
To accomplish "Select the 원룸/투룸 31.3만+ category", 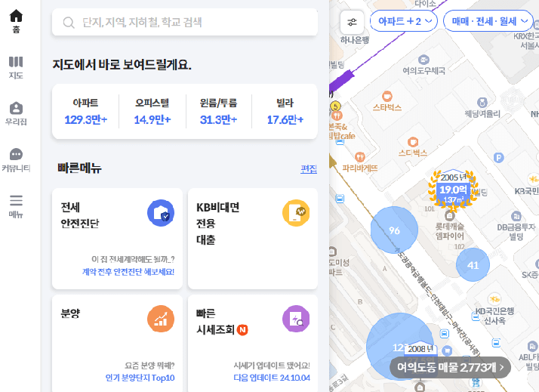I will [x=219, y=112].
